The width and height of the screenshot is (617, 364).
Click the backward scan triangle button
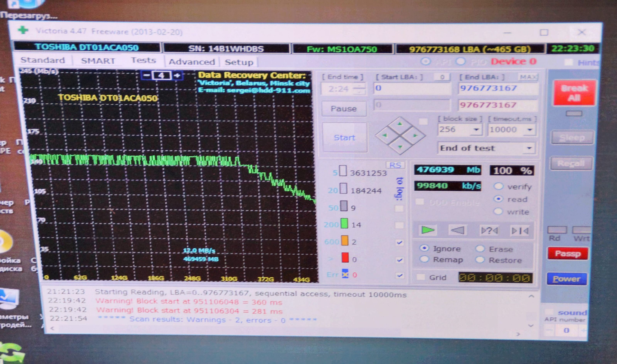click(x=458, y=230)
